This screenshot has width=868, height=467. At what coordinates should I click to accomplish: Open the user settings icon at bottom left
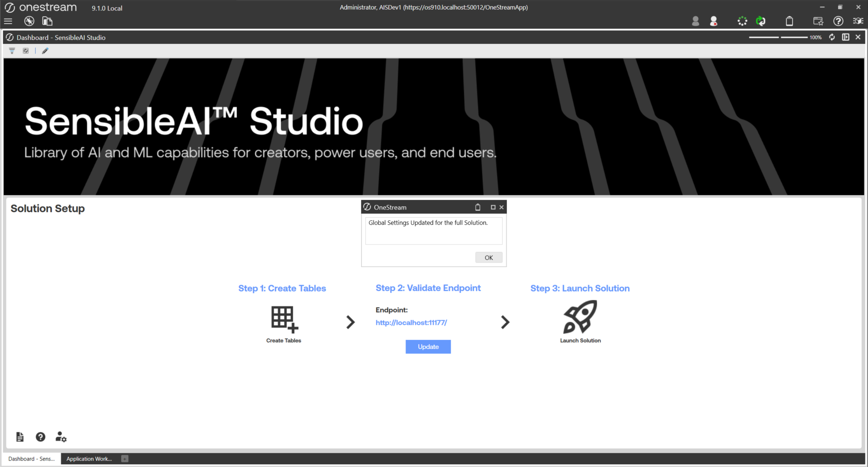point(61,437)
